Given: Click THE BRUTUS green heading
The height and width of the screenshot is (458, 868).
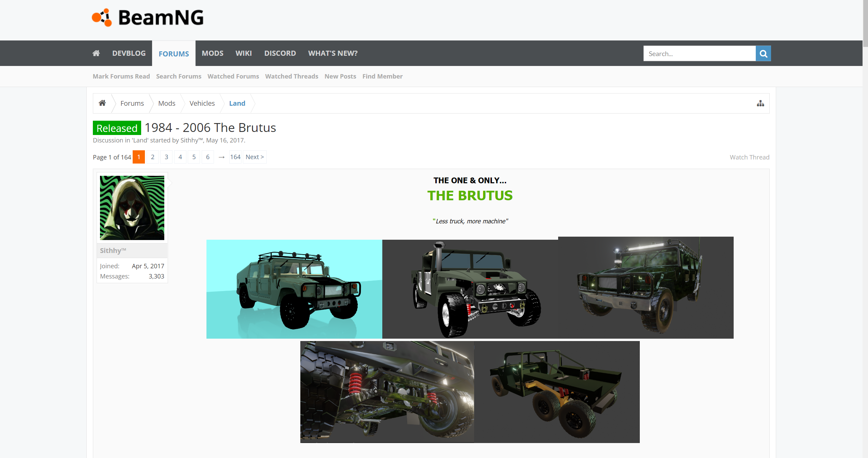Looking at the screenshot, I should click(470, 196).
